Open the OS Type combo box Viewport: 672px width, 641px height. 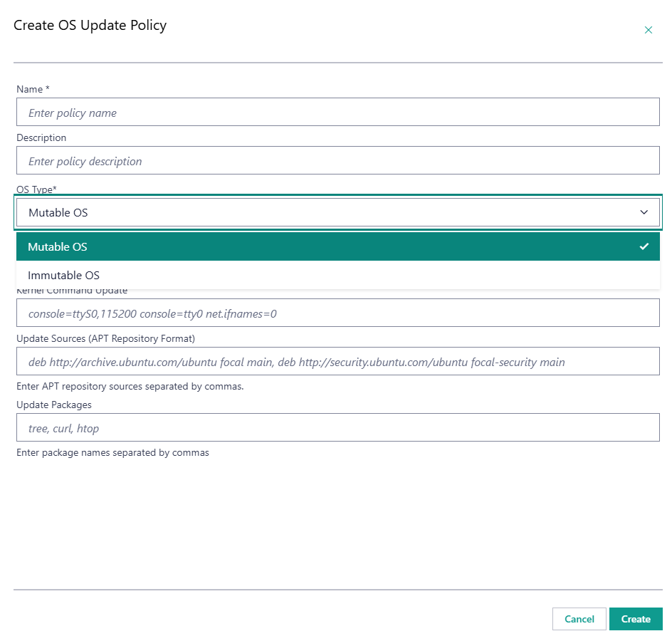[x=337, y=212]
